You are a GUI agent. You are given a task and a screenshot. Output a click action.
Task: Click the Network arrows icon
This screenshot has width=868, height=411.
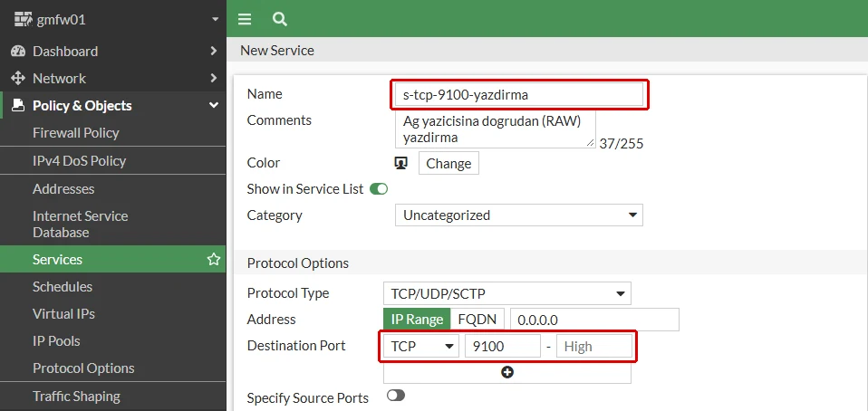pyautogui.click(x=18, y=78)
